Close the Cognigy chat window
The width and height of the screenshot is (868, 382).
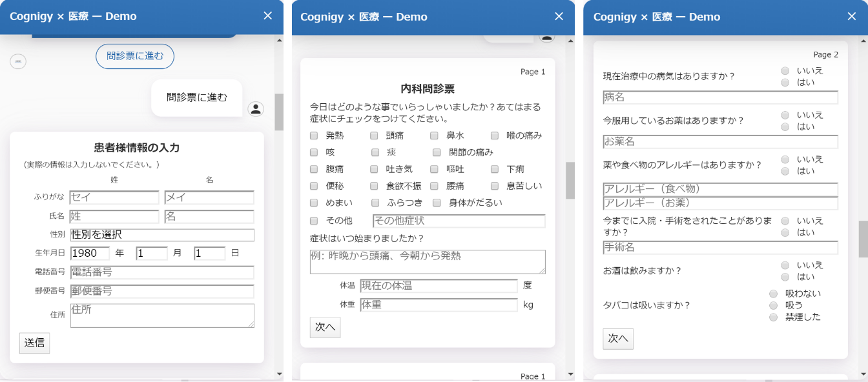click(267, 16)
